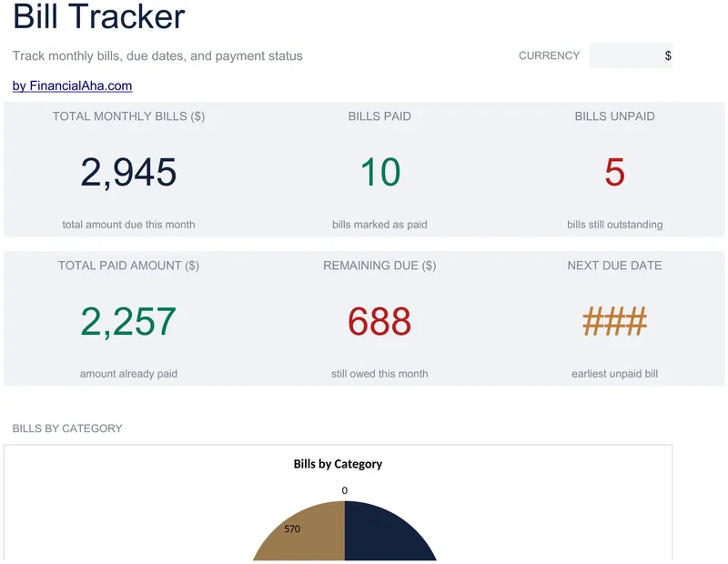Image resolution: width=728 pixels, height=564 pixels.
Task: Select the 0 data label above pie
Action: tap(345, 490)
